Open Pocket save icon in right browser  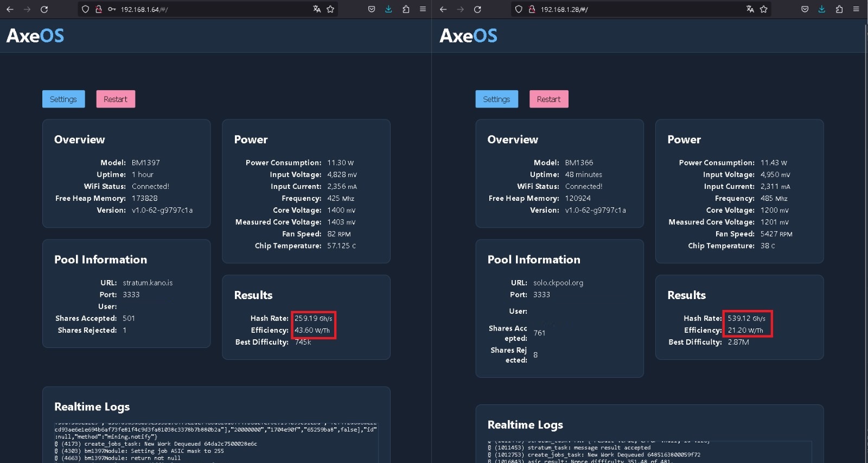pyautogui.click(x=805, y=9)
